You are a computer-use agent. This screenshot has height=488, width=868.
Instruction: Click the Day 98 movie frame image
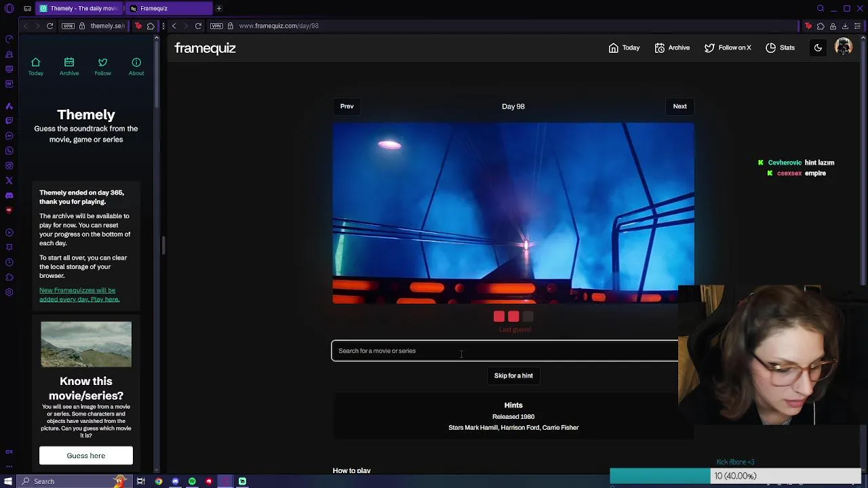click(x=513, y=213)
